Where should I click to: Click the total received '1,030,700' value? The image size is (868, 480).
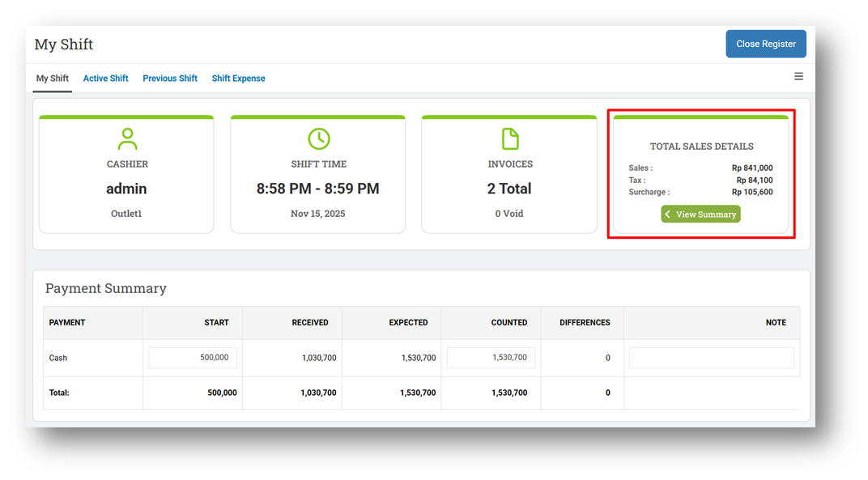(x=318, y=393)
